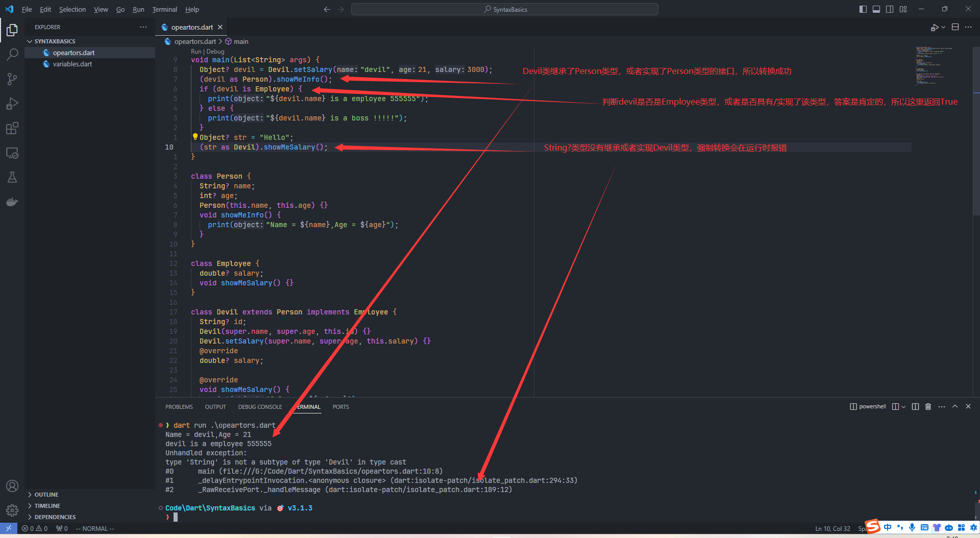This screenshot has width=980, height=538.
Task: Open the Source Control view
Action: click(x=12, y=79)
